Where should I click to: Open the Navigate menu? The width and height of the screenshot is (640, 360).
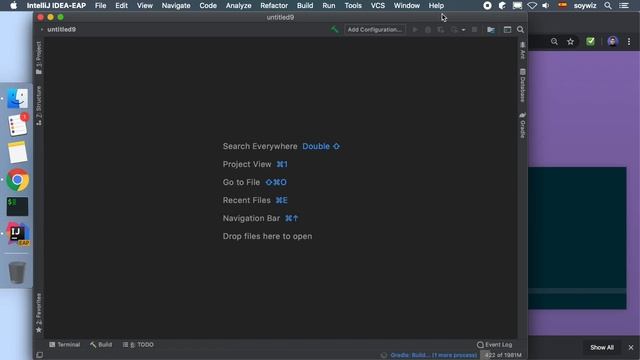(x=176, y=6)
